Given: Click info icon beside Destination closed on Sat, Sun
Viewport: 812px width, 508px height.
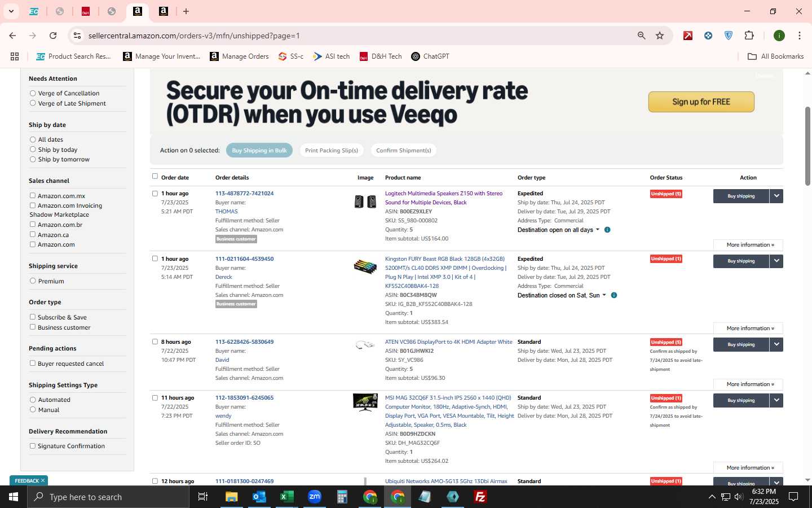Looking at the screenshot, I should 614,295.
